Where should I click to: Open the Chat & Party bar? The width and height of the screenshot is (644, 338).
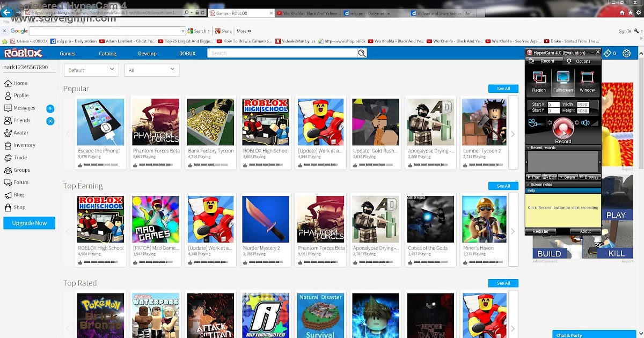coord(595,335)
